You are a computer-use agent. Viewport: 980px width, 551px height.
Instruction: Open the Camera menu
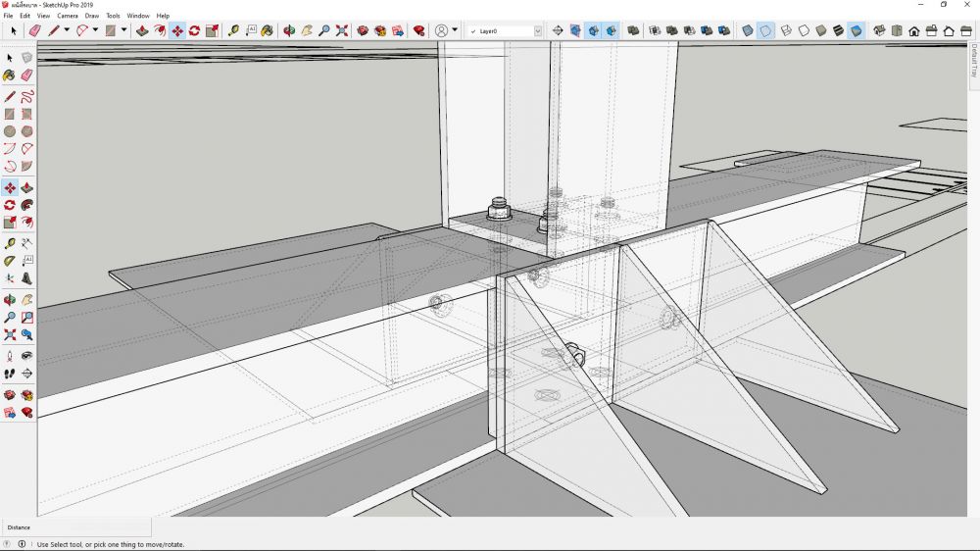pyautogui.click(x=68, y=16)
